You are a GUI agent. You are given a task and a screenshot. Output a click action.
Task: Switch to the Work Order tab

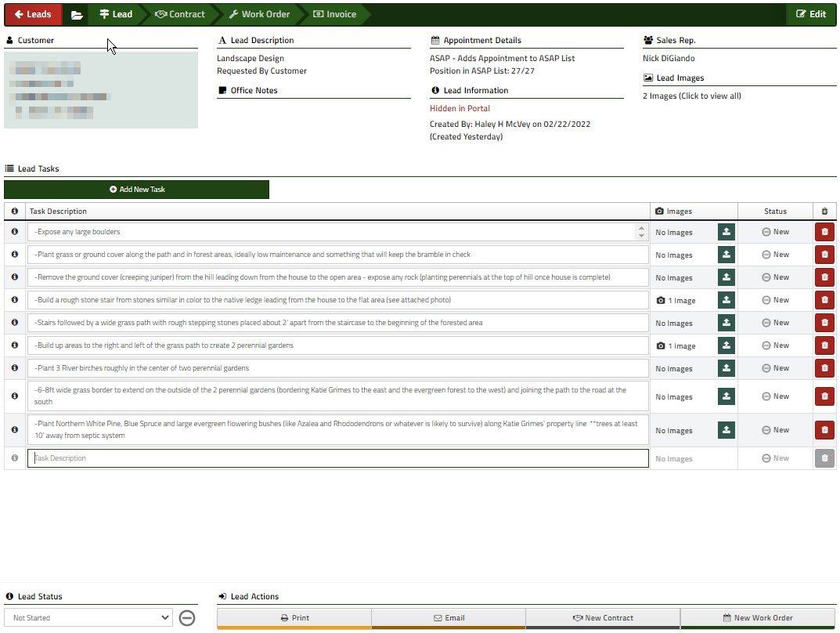point(259,14)
